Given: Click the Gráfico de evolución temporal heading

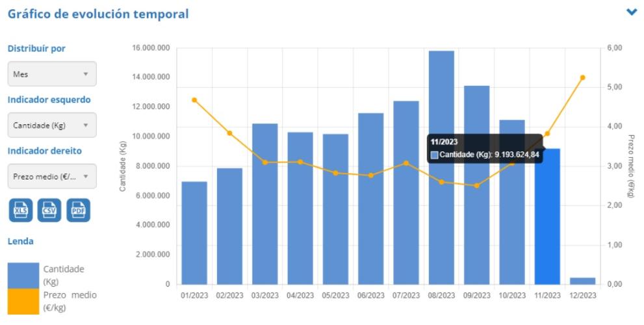Looking at the screenshot, I should click(x=98, y=14).
